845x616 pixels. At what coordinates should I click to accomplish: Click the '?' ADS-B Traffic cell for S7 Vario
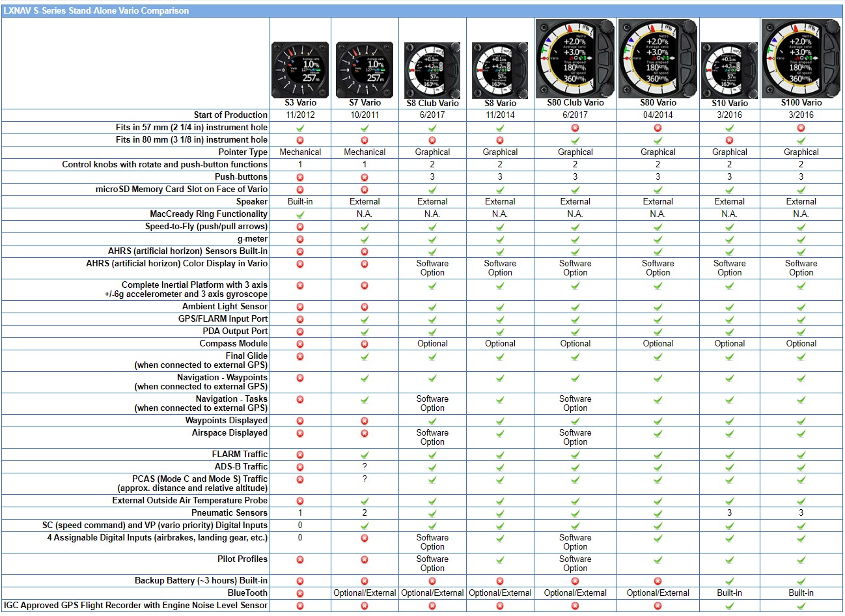pyautogui.click(x=365, y=467)
